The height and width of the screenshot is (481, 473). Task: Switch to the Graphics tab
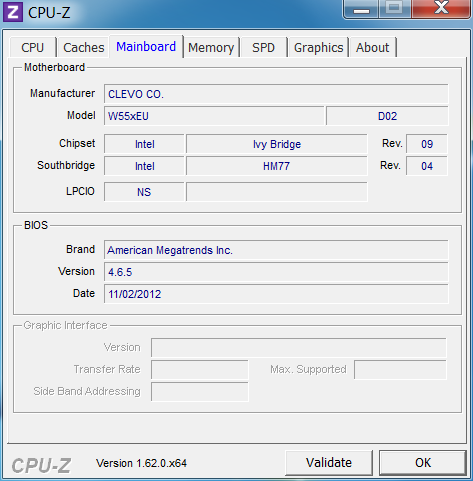(x=318, y=47)
